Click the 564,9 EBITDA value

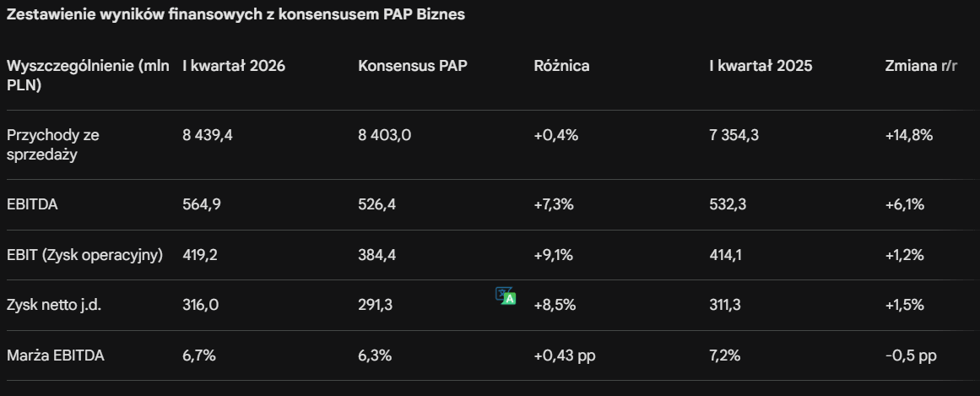(x=201, y=204)
